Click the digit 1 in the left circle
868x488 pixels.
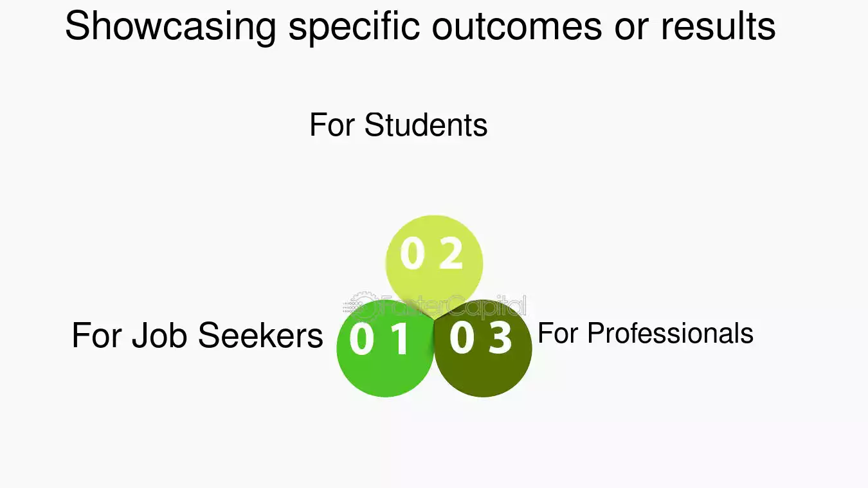(x=401, y=339)
